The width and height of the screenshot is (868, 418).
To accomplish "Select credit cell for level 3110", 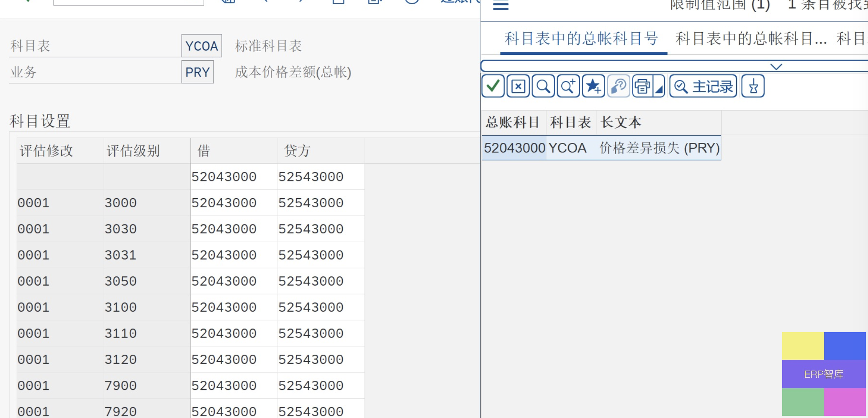I will (321, 333).
